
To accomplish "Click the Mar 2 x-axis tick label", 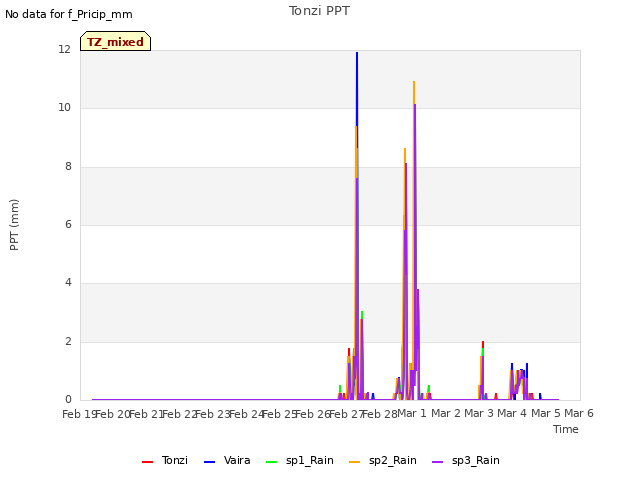I will 445,414.
